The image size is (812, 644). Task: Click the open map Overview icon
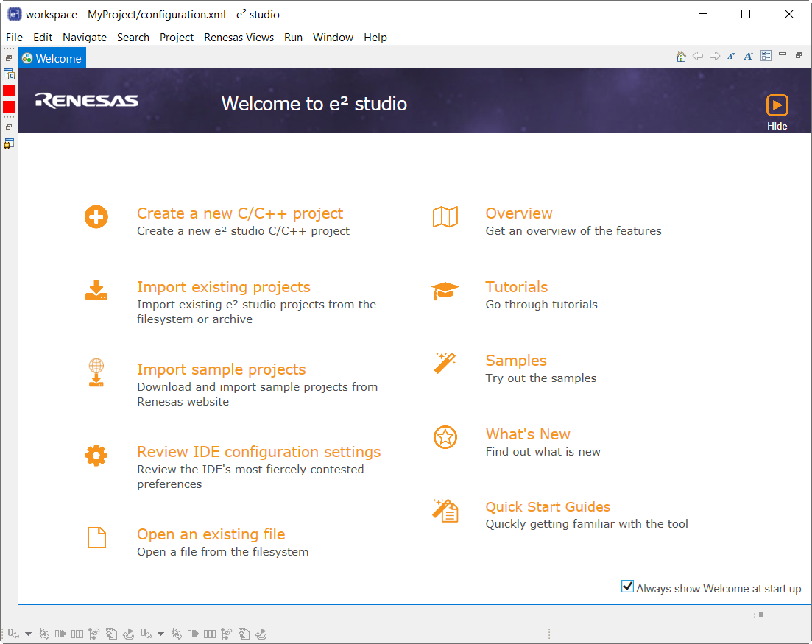coord(445,217)
